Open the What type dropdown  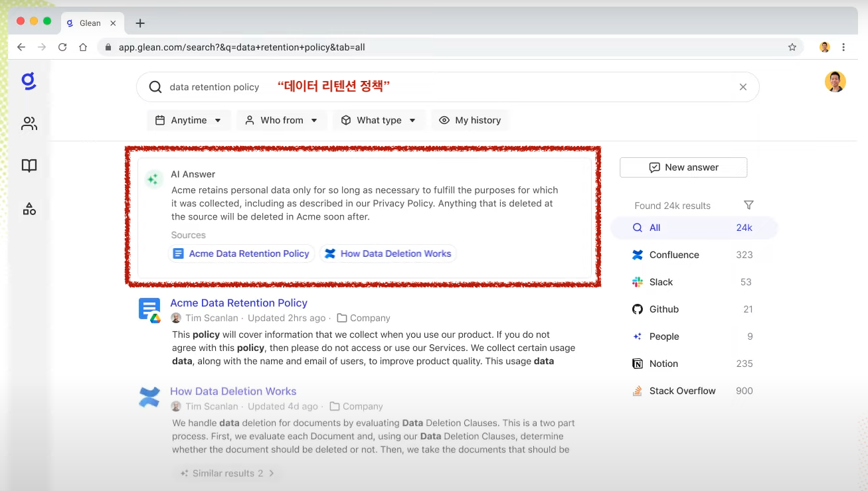(379, 120)
